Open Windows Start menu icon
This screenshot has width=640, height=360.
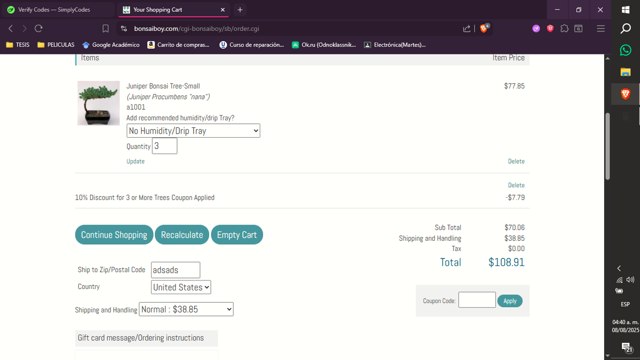[x=625, y=9]
